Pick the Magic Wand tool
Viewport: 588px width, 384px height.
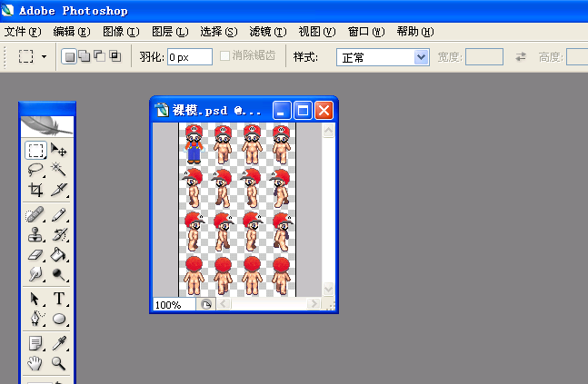pyautogui.click(x=58, y=170)
